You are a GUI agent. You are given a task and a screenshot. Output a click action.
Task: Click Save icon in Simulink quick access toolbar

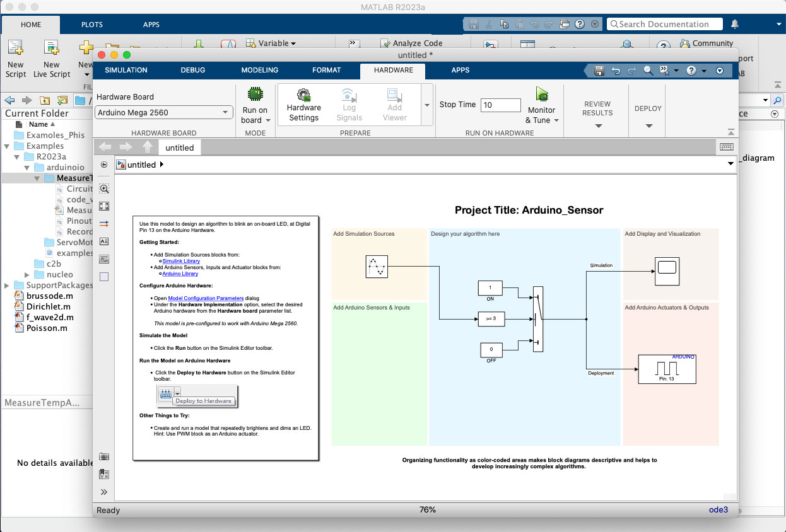pos(599,71)
